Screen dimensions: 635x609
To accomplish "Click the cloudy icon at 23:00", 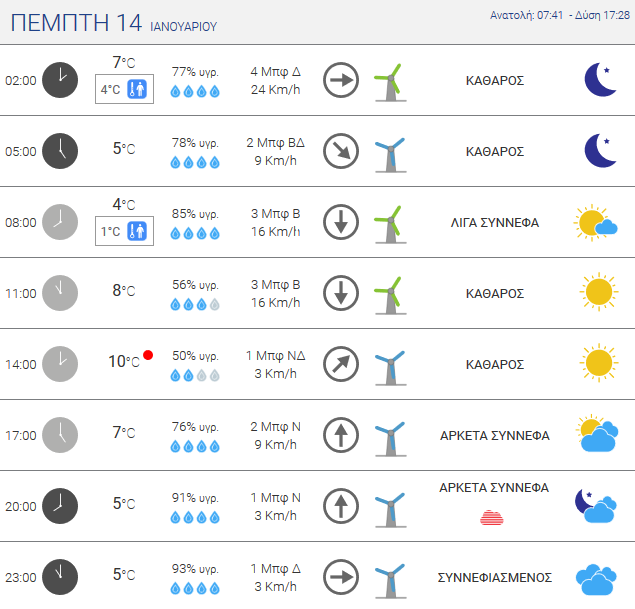I will point(597,577).
